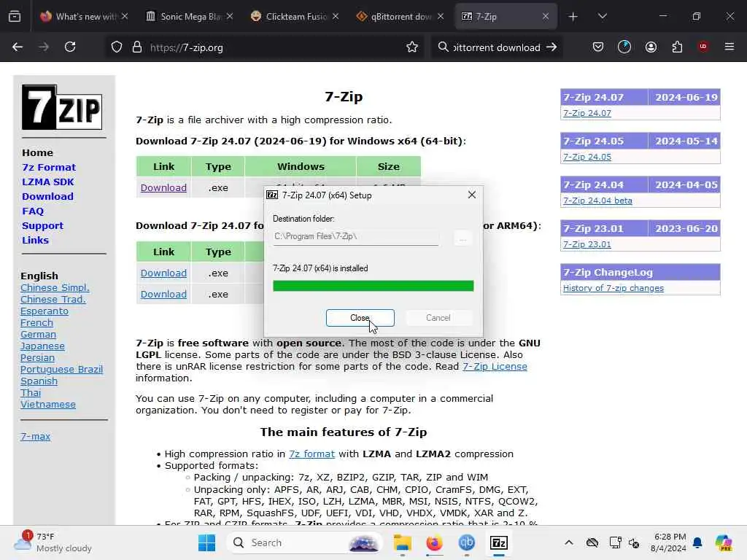Screen dimensions: 747x560
Task: Open the 7-Zip License link
Action: pos(495,367)
